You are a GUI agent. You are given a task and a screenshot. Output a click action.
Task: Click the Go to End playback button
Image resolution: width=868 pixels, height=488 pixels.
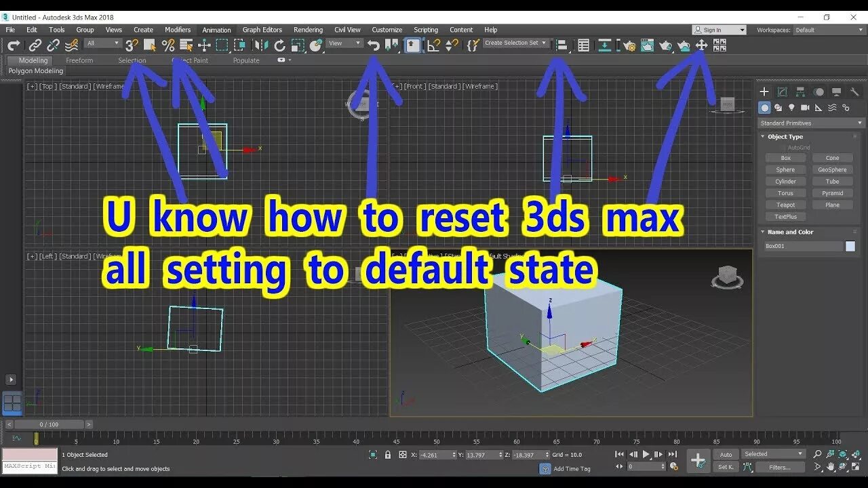672,455
